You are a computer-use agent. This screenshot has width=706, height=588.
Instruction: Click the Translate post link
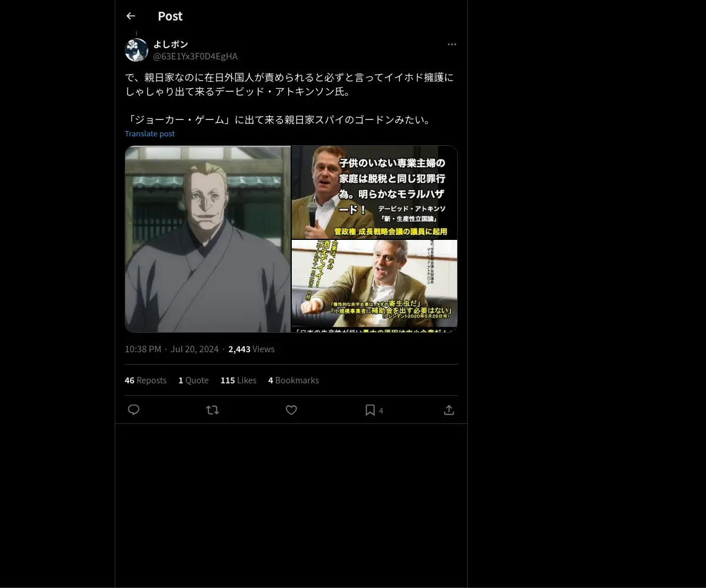pos(149,133)
